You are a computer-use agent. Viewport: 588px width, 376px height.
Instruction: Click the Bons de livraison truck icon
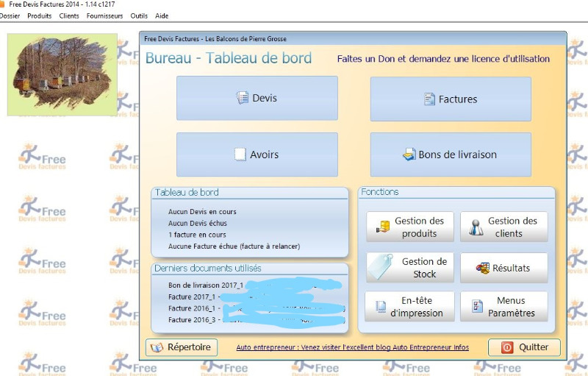tap(409, 155)
